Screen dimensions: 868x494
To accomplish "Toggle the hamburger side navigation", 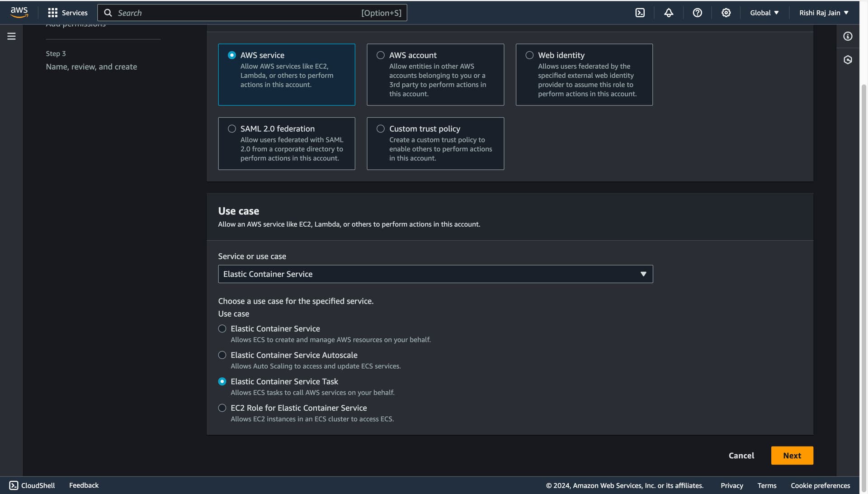I will (11, 36).
